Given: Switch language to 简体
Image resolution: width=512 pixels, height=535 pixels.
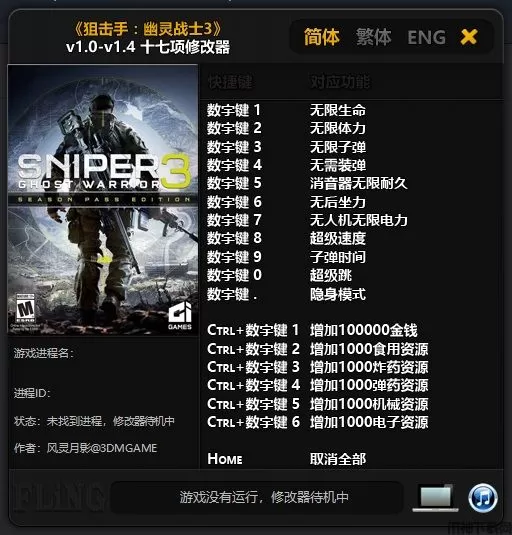Looking at the screenshot, I should pyautogui.click(x=322, y=37).
